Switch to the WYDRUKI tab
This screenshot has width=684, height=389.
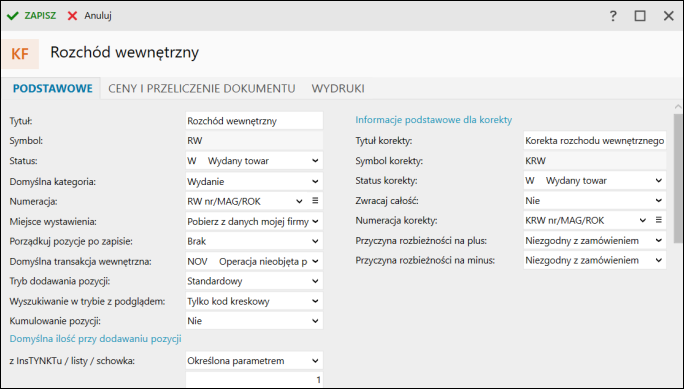click(x=338, y=89)
